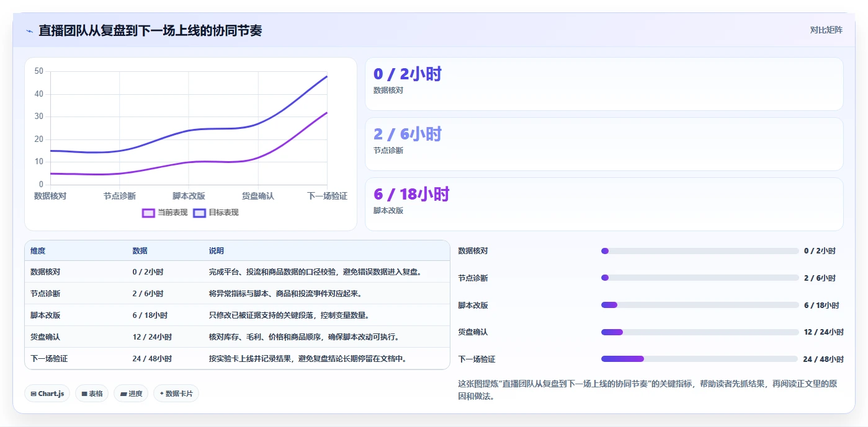Click progress value 24 / 48小时
Viewport: 868px width, 427px height.
point(823,359)
